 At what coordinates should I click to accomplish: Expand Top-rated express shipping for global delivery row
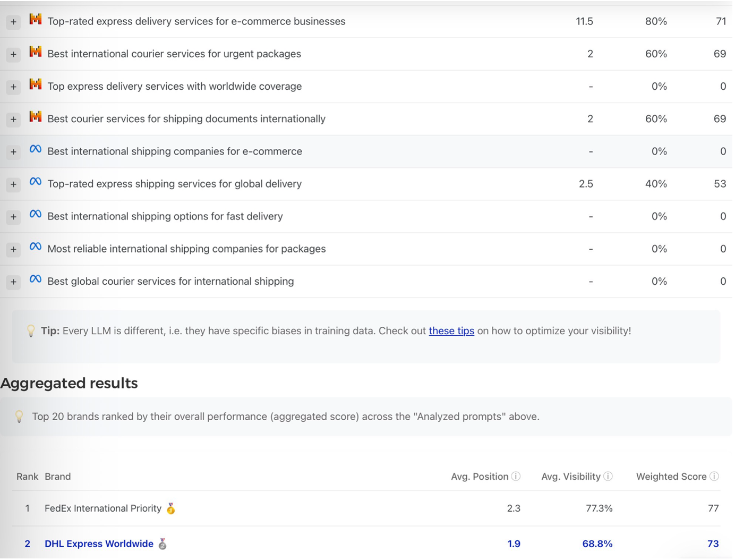(x=13, y=184)
